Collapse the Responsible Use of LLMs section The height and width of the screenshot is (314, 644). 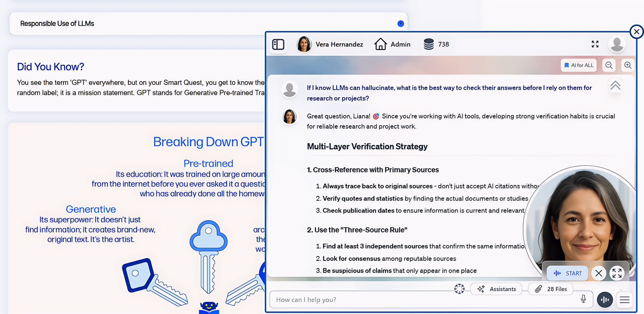click(x=400, y=24)
